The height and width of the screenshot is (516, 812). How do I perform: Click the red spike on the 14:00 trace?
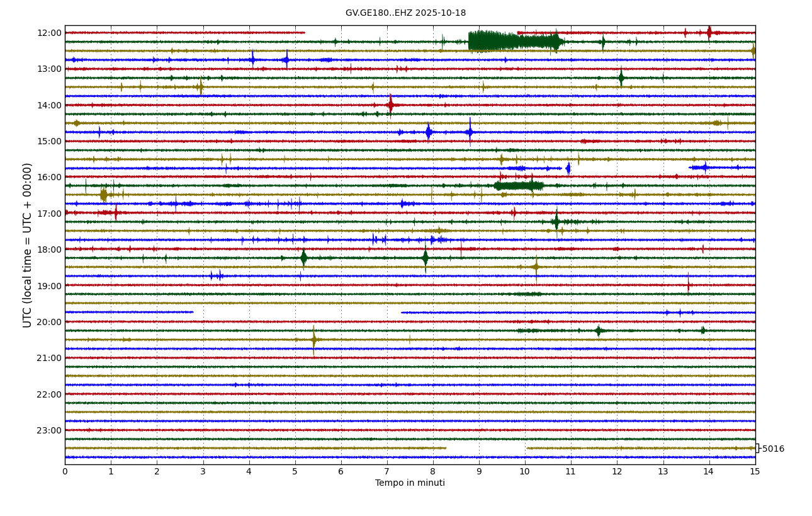click(391, 105)
